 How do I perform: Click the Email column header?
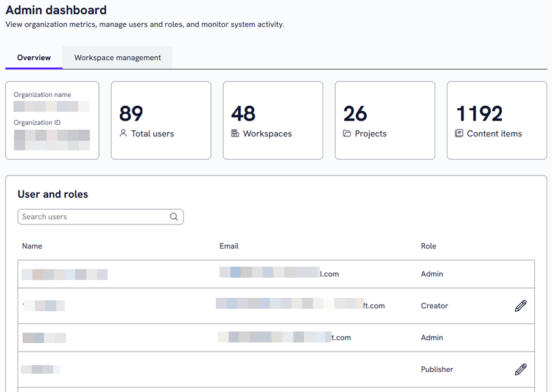coord(229,246)
